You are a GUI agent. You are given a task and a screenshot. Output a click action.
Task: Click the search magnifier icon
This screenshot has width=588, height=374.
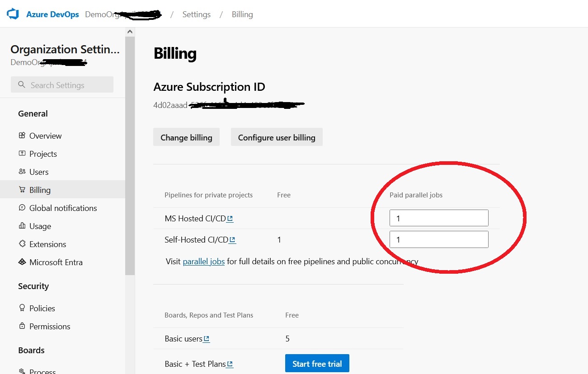pos(21,85)
